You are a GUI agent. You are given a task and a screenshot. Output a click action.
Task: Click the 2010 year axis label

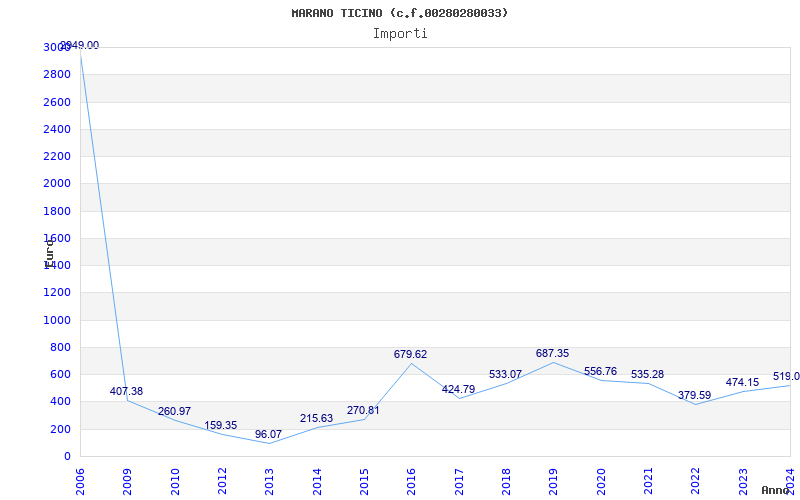click(x=175, y=482)
